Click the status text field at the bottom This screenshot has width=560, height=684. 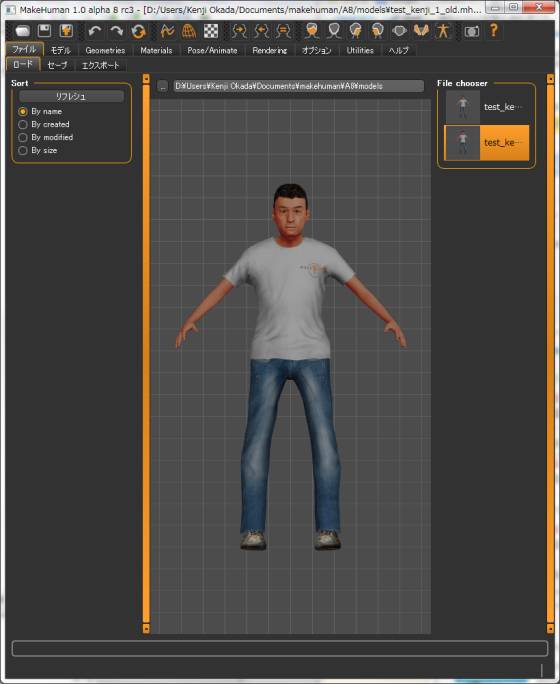(280, 648)
